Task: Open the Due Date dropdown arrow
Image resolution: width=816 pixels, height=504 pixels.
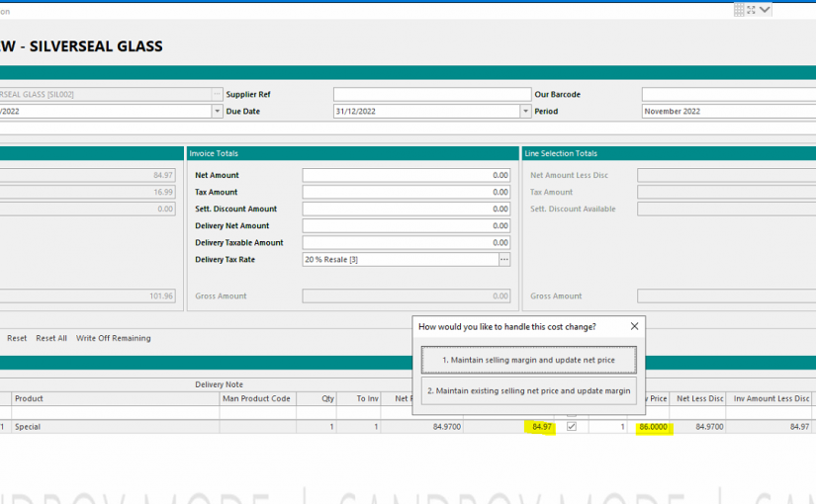Action: (x=525, y=112)
